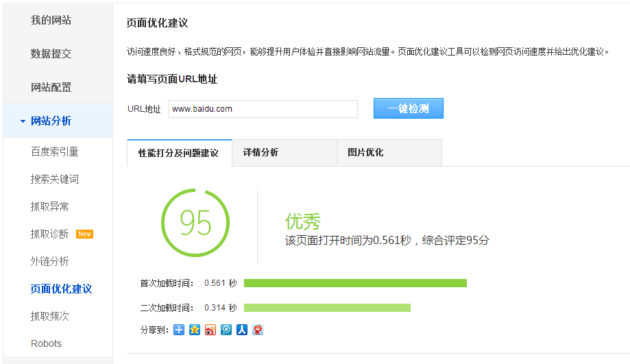Select the 性能打分及问题建议 tab

coord(179,153)
